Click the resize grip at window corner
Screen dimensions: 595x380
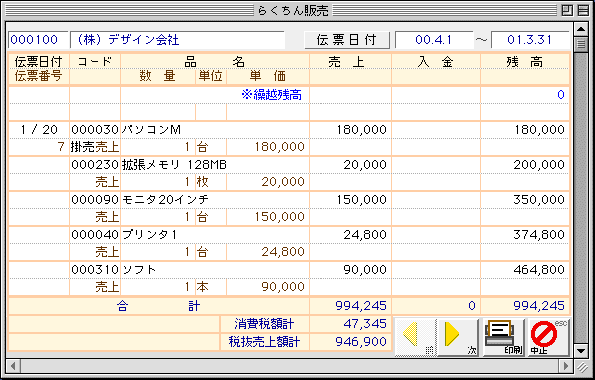pyautogui.click(x=582, y=366)
